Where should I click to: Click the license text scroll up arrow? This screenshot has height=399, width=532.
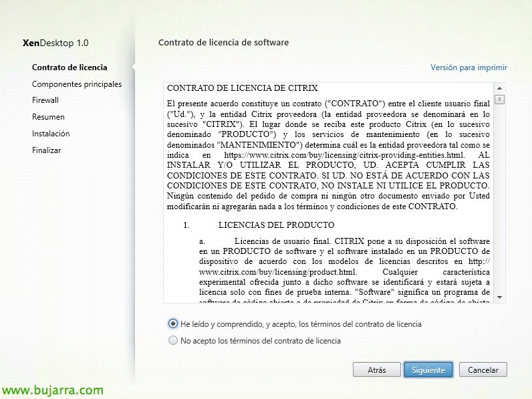[499, 88]
